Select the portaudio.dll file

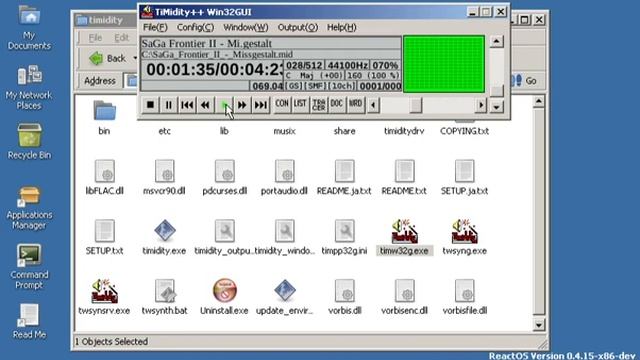(284, 177)
